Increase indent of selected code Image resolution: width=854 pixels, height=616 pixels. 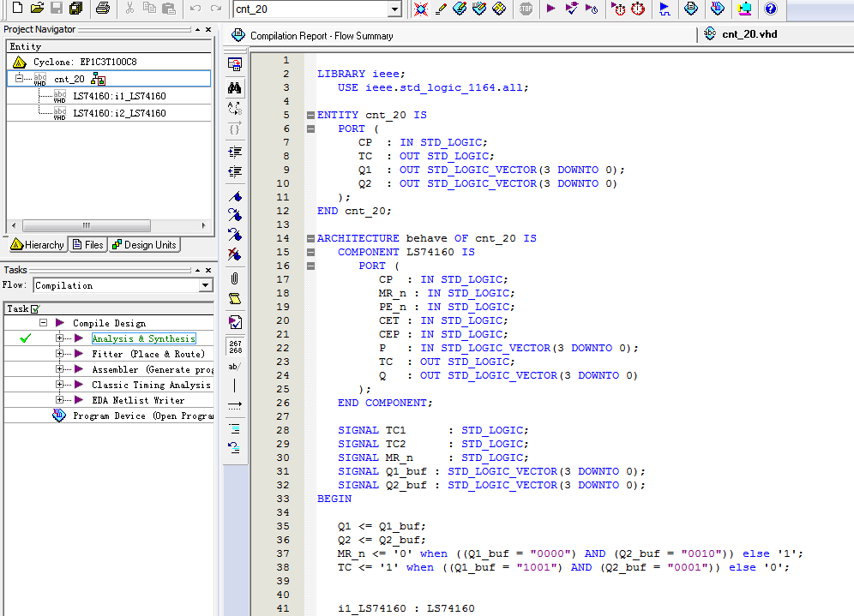[x=235, y=152]
